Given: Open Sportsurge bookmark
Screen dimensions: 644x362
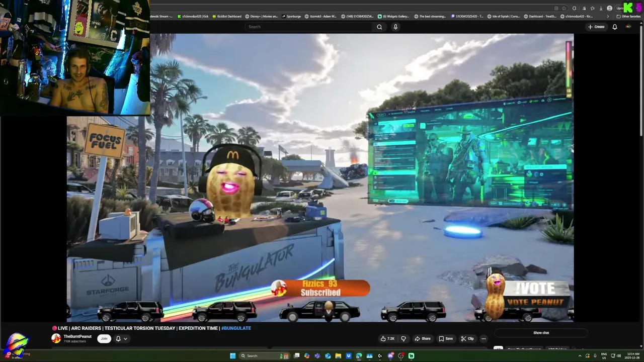Looking at the screenshot, I should (x=291, y=16).
